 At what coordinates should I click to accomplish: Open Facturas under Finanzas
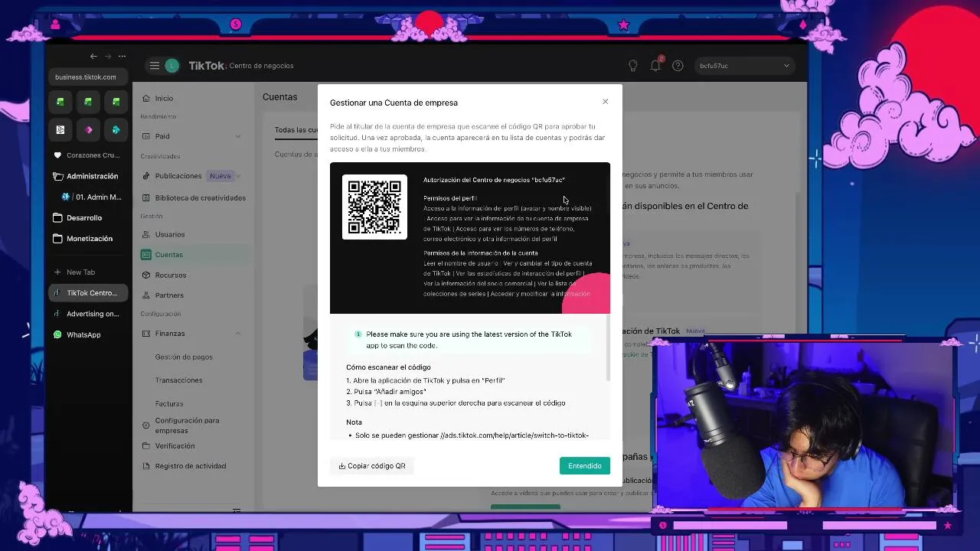pyautogui.click(x=169, y=403)
